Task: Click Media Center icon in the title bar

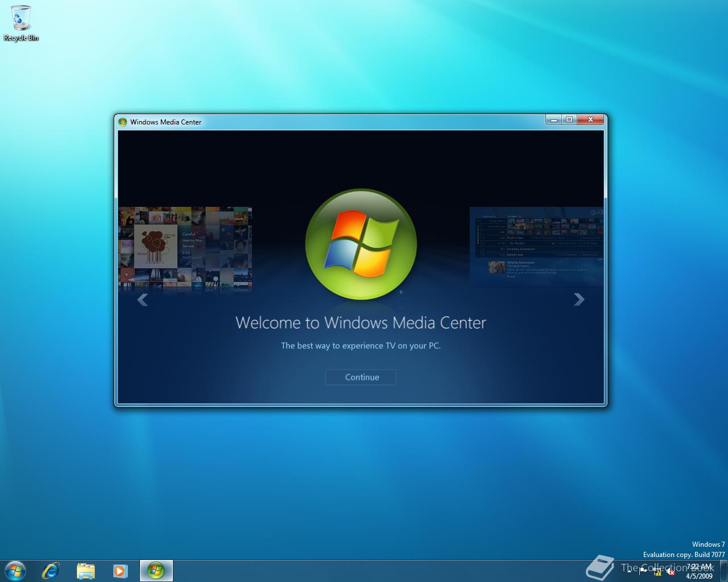Action: pos(122,122)
